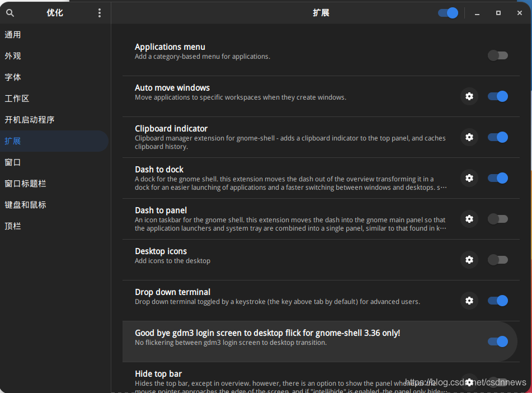The width and height of the screenshot is (532, 393).
Task: Open Desktop icons settings gear
Action: pos(469,260)
